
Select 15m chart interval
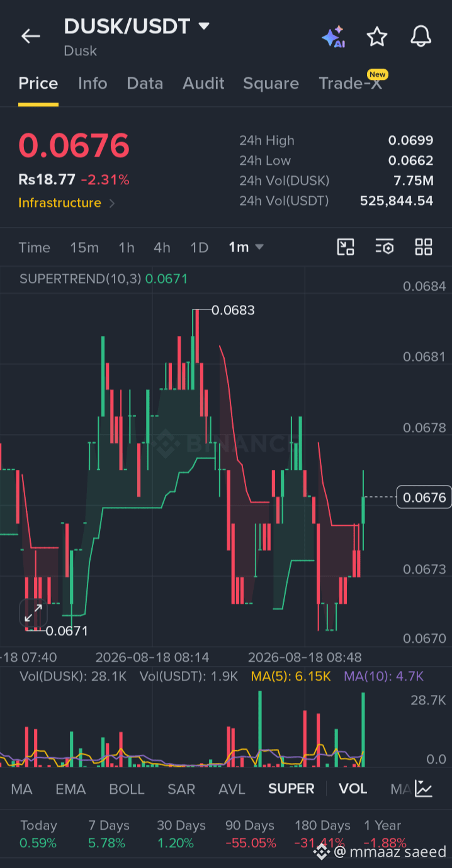tap(84, 248)
